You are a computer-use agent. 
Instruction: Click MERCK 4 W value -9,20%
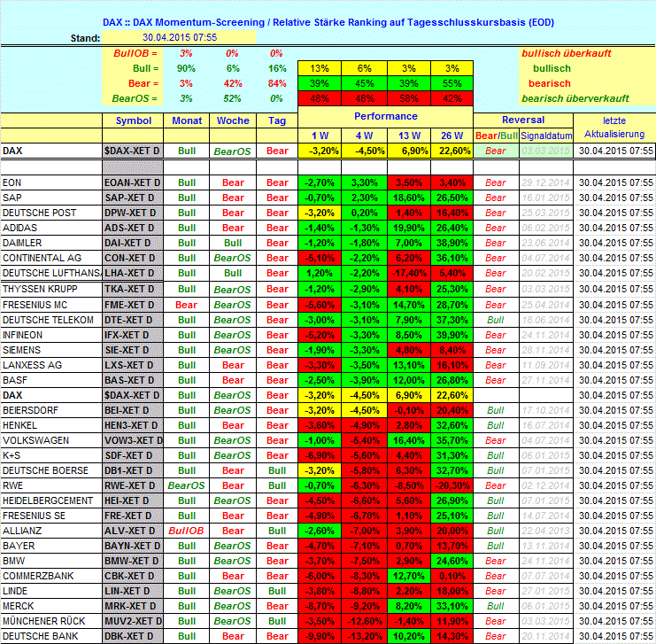(364, 606)
